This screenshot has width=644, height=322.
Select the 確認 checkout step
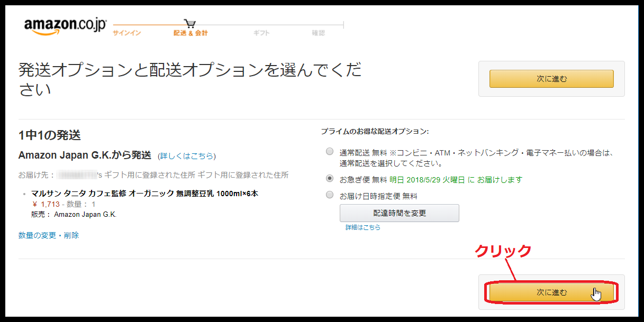coord(318,33)
